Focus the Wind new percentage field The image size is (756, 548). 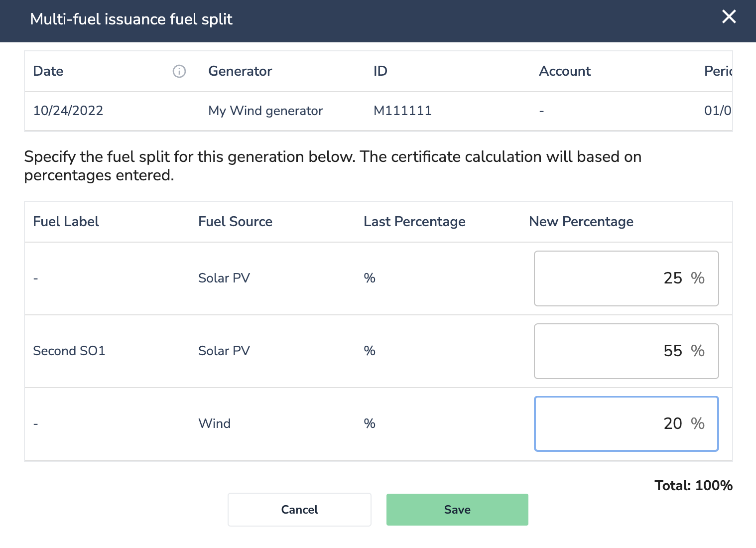pos(626,424)
